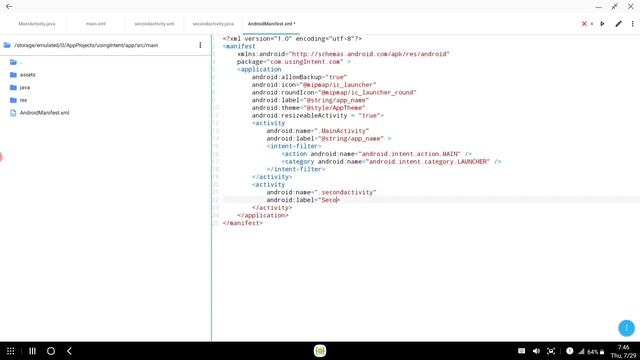640x360 pixels.
Task: Select the AndroidManifest.xml tab
Action: click(271, 24)
